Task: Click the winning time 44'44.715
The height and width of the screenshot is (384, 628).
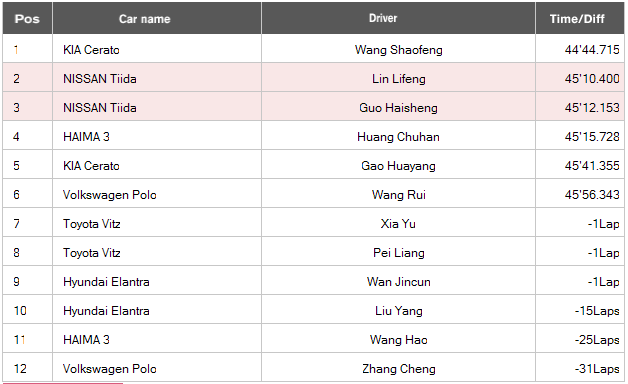Action: click(592, 50)
